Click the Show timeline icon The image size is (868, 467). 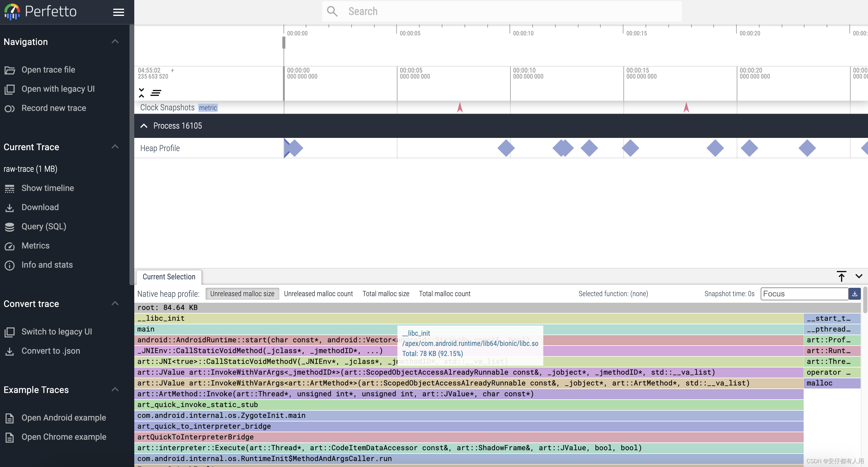coord(9,188)
